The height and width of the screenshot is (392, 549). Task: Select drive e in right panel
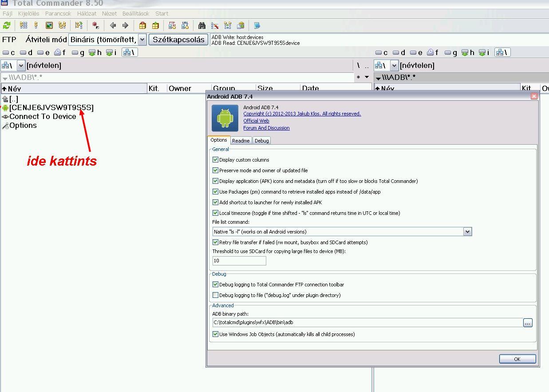coord(416,52)
